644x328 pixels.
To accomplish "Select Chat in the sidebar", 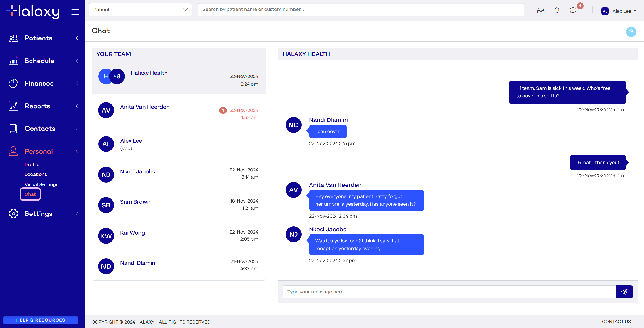I will pos(30,194).
